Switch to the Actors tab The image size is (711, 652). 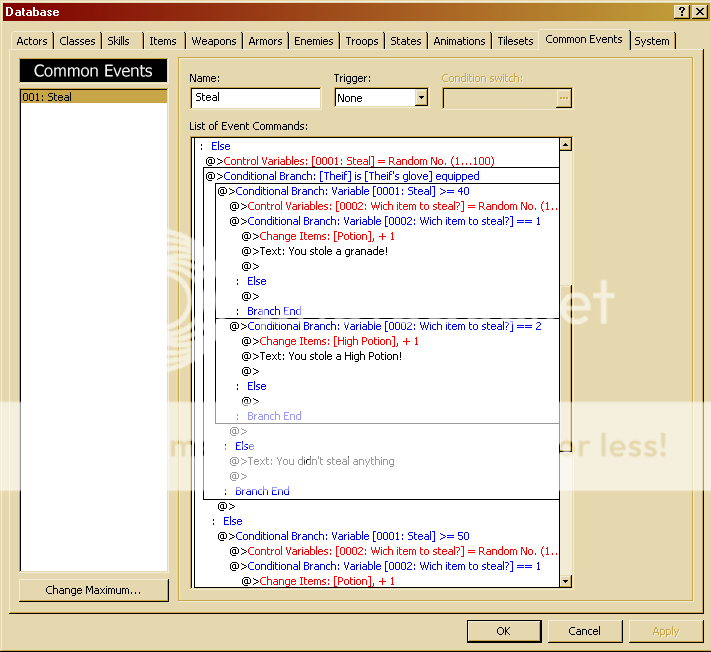pyautogui.click(x=32, y=41)
